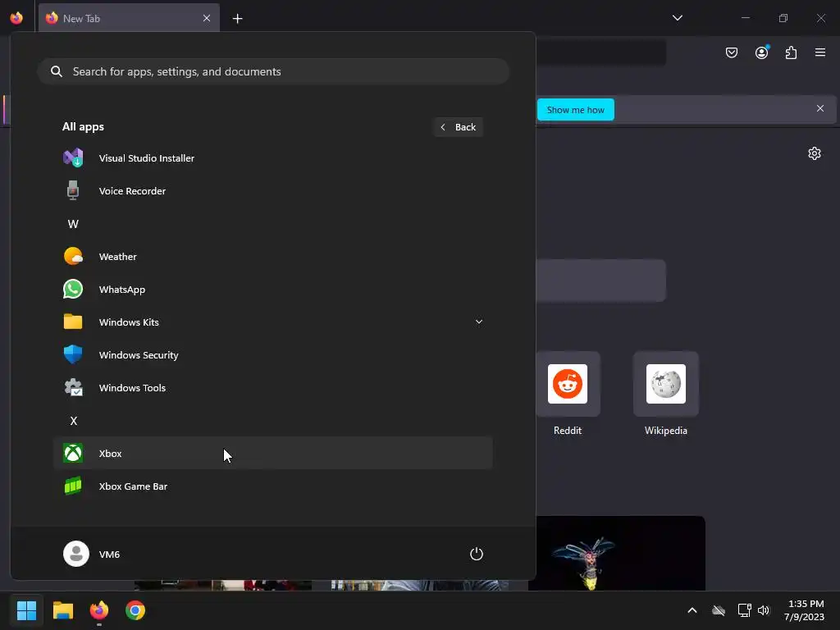Image resolution: width=840 pixels, height=630 pixels.
Task: Open Visual Studio Installer app icon
Action: pos(73,158)
